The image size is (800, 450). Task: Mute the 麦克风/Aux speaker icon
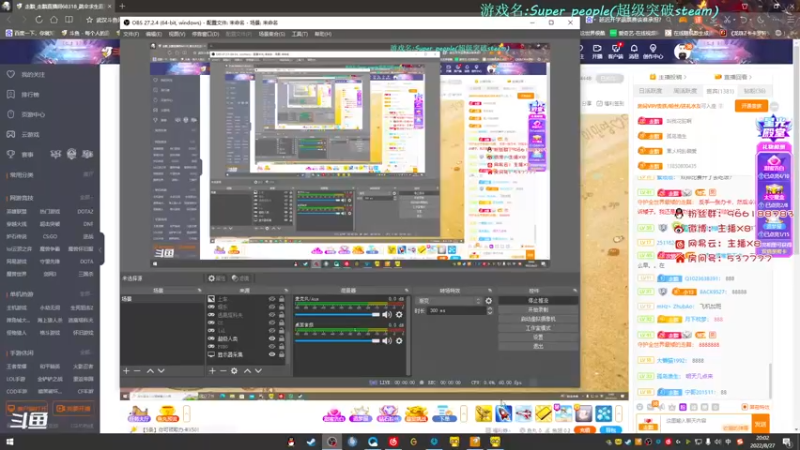click(387, 315)
